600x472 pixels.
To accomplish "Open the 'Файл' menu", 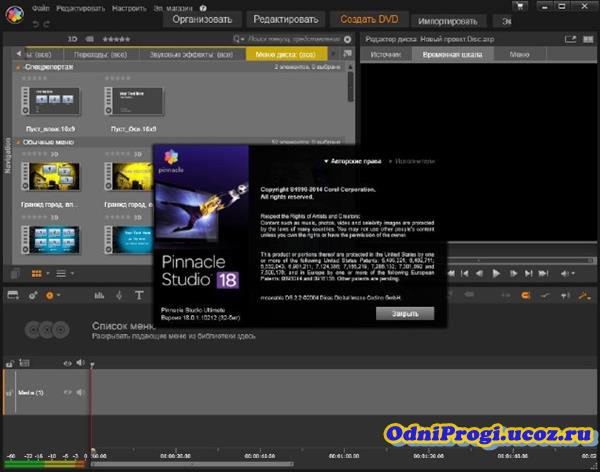I will point(40,7).
